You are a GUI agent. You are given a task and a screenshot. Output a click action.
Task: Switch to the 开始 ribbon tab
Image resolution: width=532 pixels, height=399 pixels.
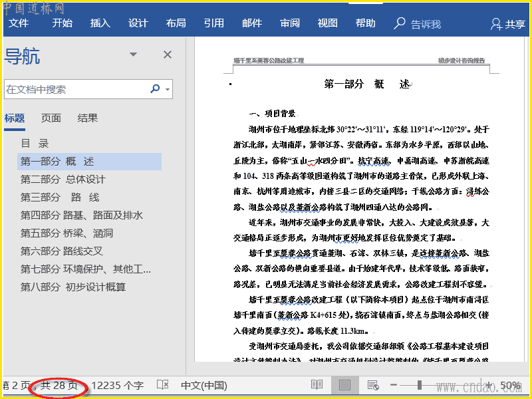pyautogui.click(x=62, y=23)
